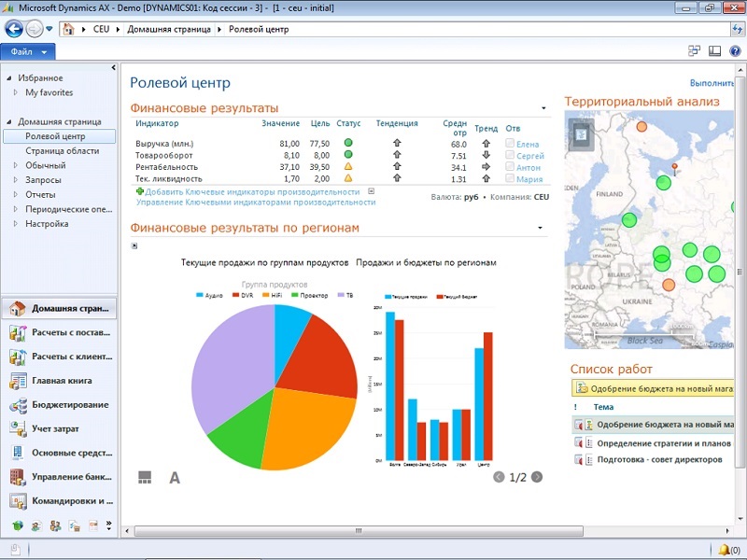Viewport: 747px width, 560px height.
Task: Open the Файл menu
Action: pos(29,51)
